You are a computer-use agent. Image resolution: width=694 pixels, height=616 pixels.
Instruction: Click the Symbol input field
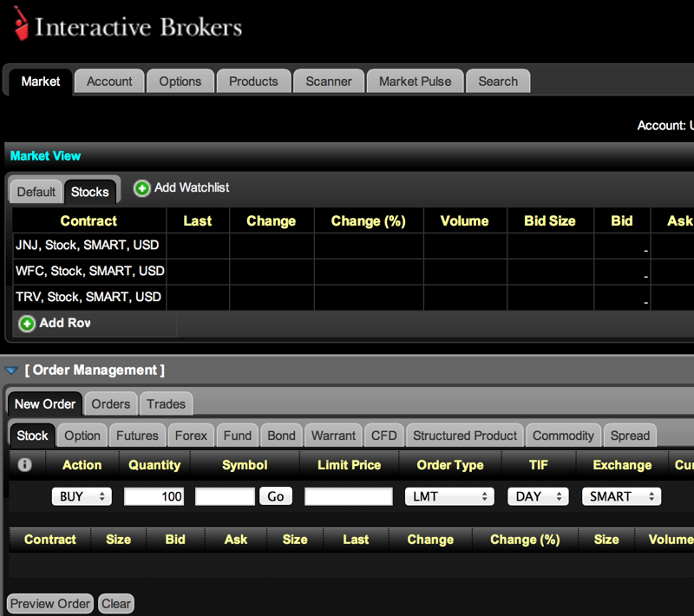click(x=225, y=496)
